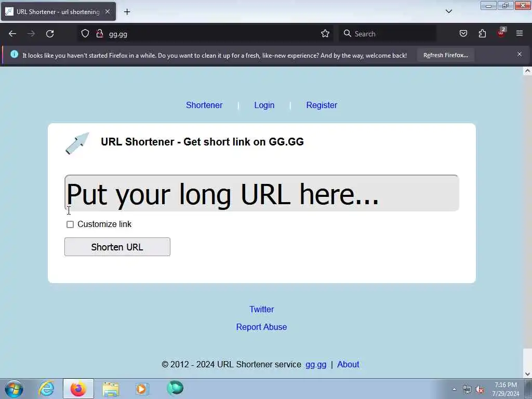This screenshot has width=532, height=399.
Task: Open the Register navigation link
Action: pyautogui.click(x=322, y=105)
